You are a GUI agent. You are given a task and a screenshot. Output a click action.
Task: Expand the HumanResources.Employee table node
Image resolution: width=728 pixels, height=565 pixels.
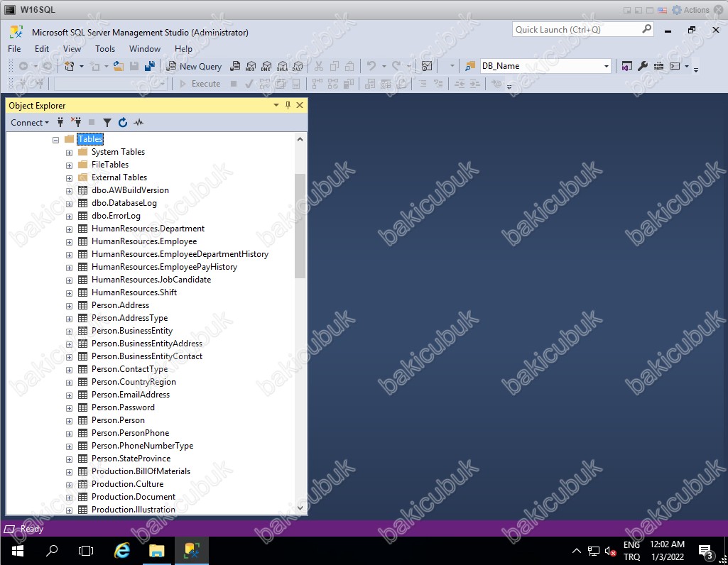pyautogui.click(x=69, y=242)
